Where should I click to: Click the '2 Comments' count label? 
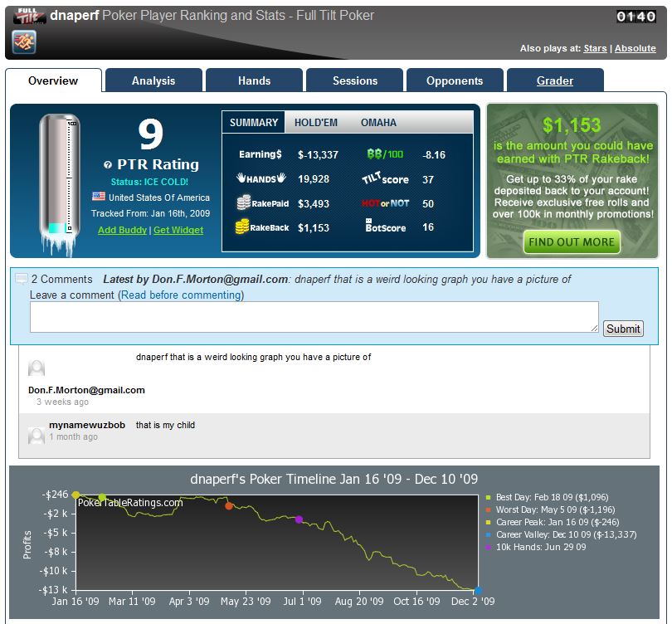[61, 280]
